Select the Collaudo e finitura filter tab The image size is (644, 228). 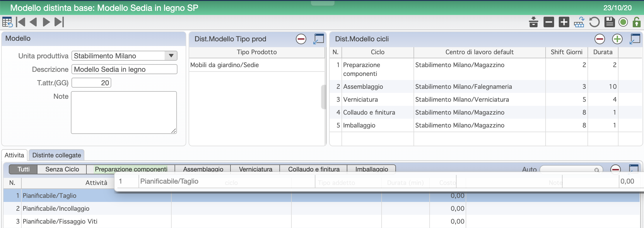(314, 169)
